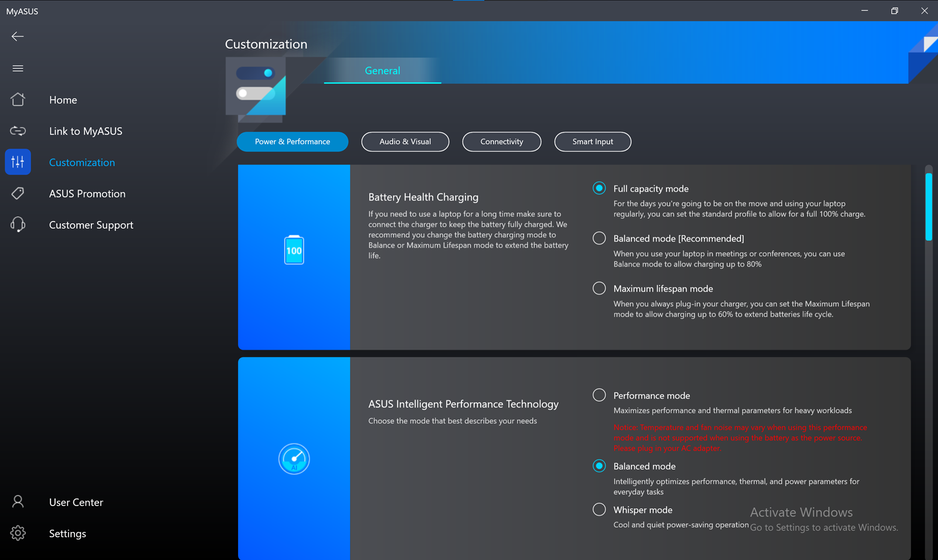Viewport: 938px width, 560px height.
Task: Select Full capacity mode radio button
Action: 599,188
